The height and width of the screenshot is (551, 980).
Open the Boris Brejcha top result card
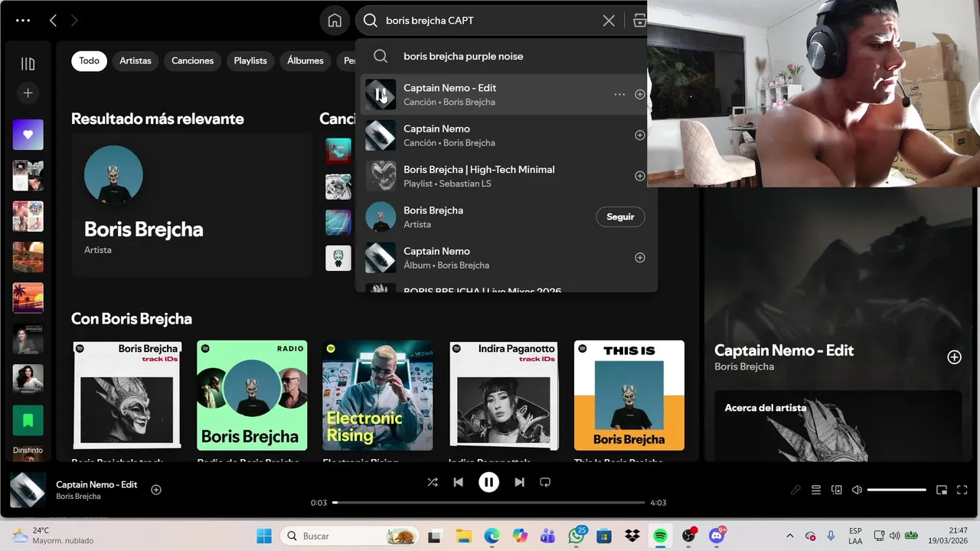191,204
